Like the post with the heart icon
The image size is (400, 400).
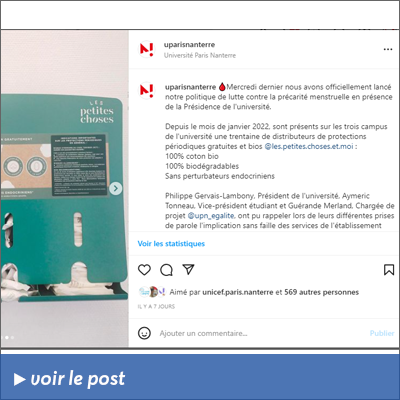tap(144, 270)
